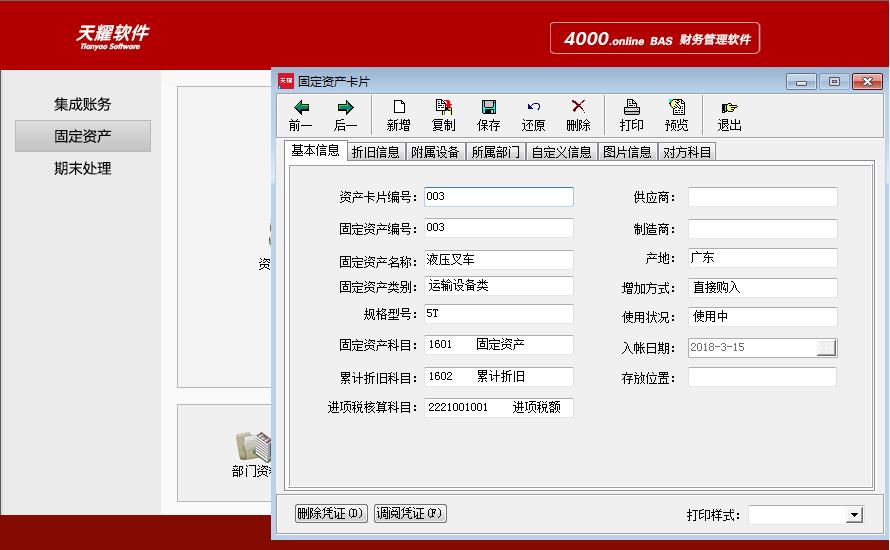Viewport: 890px width, 550px height.
Task: Click the 删除凭证(D) button
Action: (331, 514)
